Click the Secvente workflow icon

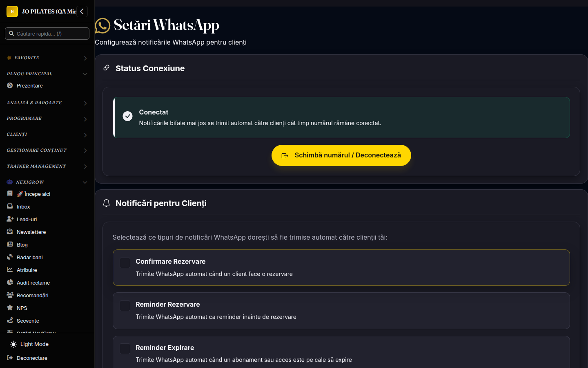(10, 321)
